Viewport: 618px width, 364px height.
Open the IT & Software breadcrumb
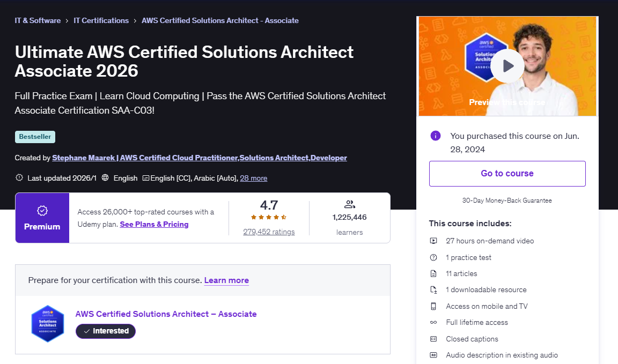38,20
